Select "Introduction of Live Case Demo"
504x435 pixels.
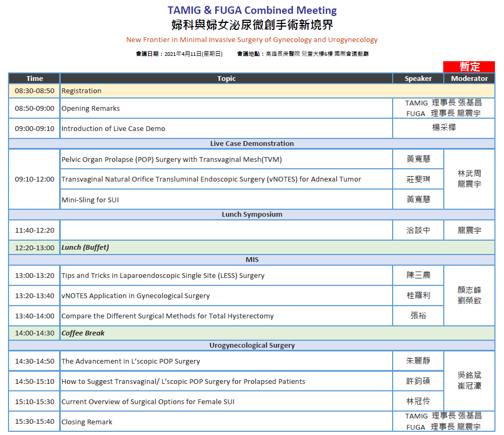coord(113,128)
